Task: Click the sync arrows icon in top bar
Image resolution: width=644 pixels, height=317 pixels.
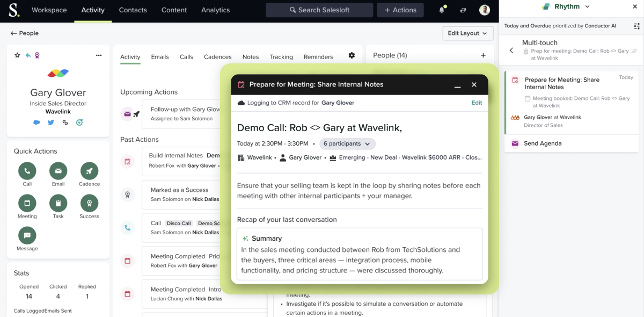Action: 463,10
